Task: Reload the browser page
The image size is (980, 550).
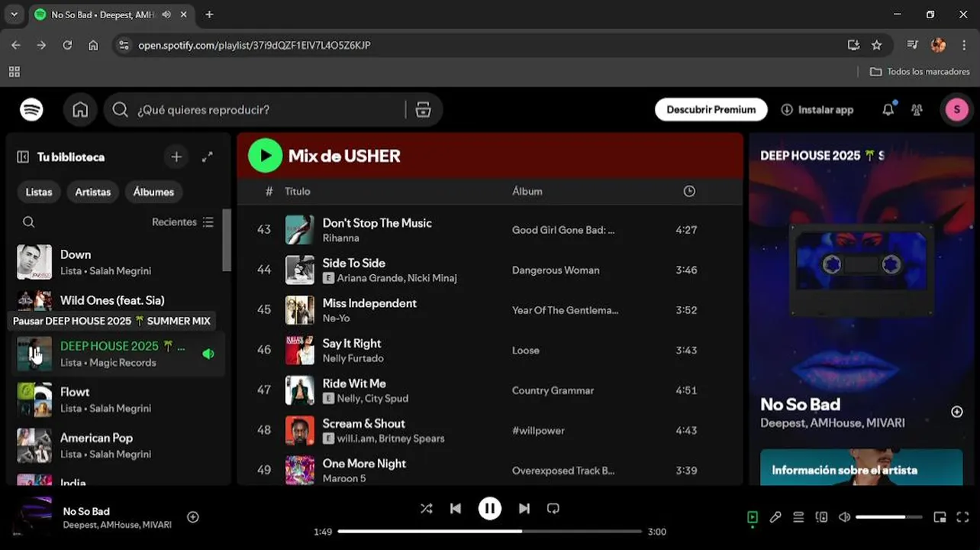Action: coord(67,45)
